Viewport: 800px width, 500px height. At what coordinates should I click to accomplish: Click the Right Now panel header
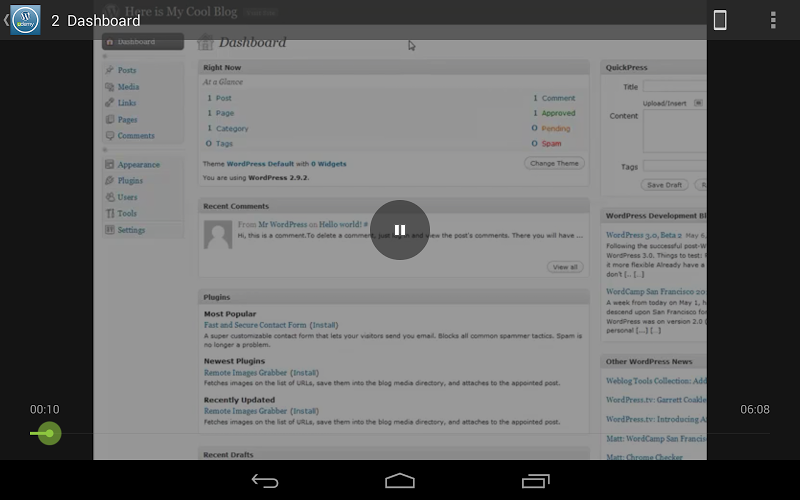[394, 67]
